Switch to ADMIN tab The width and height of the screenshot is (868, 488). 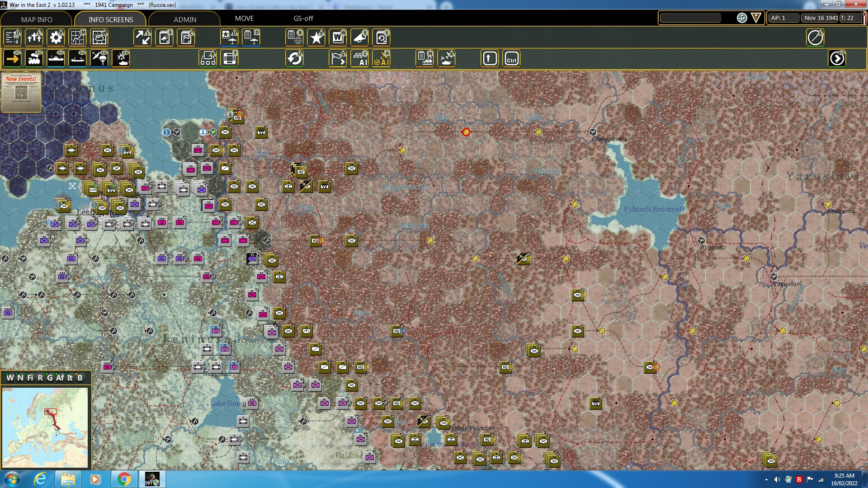pos(185,19)
